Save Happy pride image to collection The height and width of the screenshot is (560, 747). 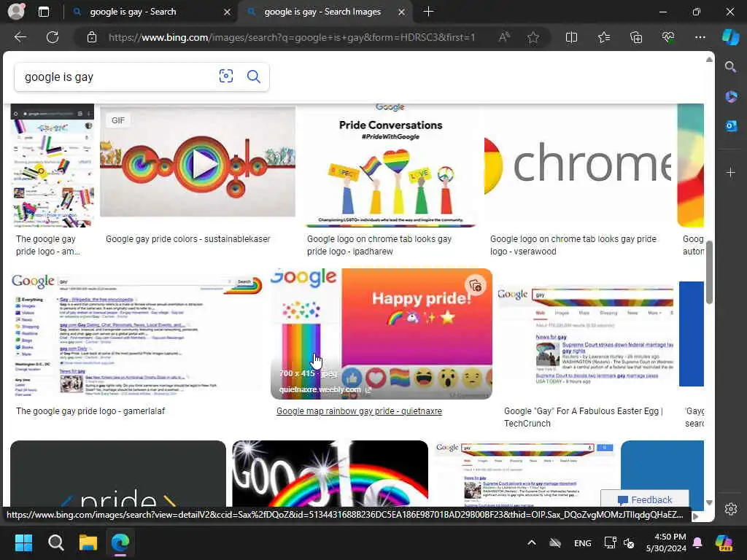coord(475,286)
